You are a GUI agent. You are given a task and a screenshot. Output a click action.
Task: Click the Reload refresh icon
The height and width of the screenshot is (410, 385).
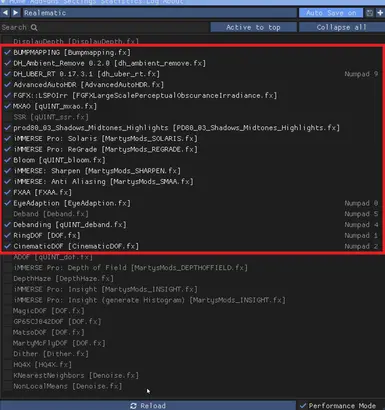133,406
